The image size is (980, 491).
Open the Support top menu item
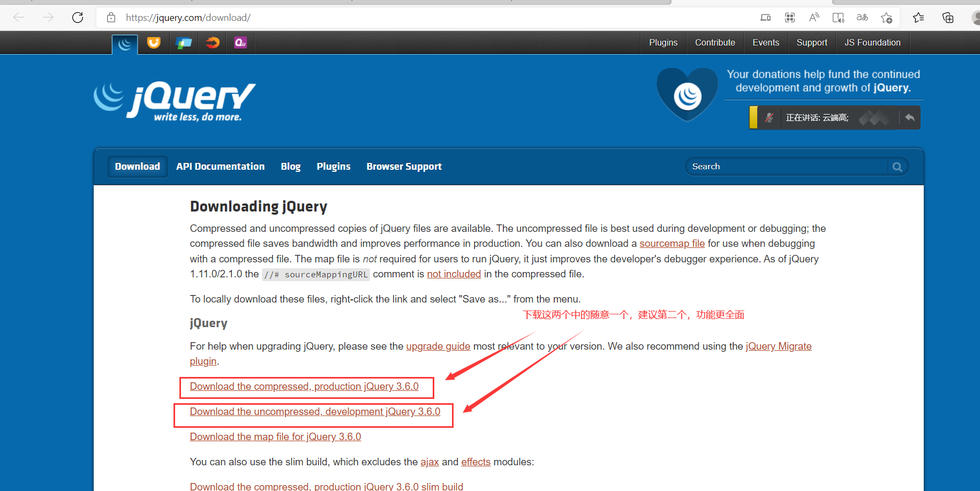(x=812, y=42)
